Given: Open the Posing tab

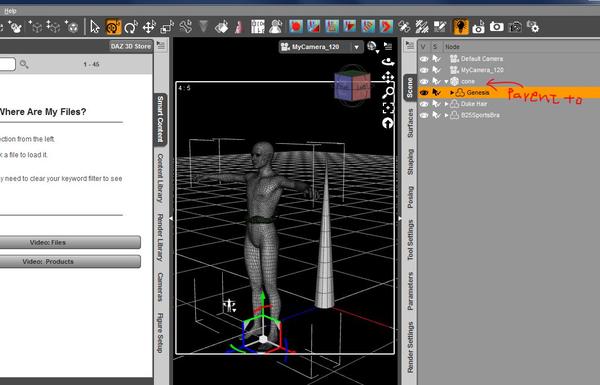Looking at the screenshot, I should click(x=410, y=197).
